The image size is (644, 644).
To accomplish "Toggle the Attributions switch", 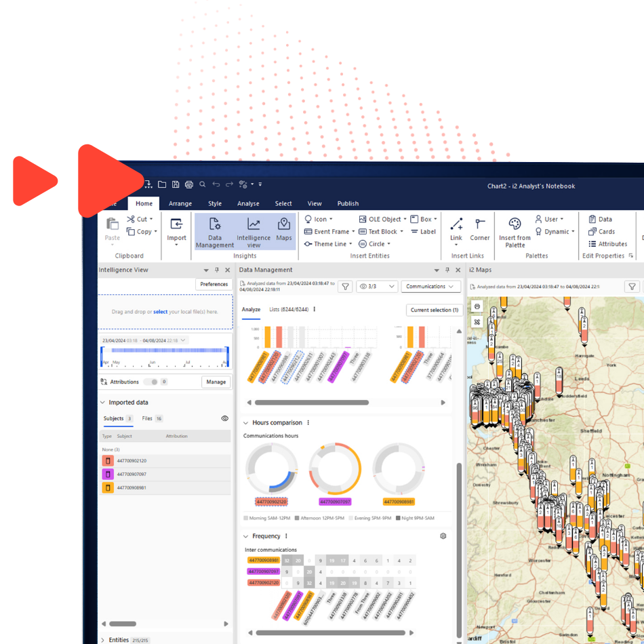I will 149,382.
